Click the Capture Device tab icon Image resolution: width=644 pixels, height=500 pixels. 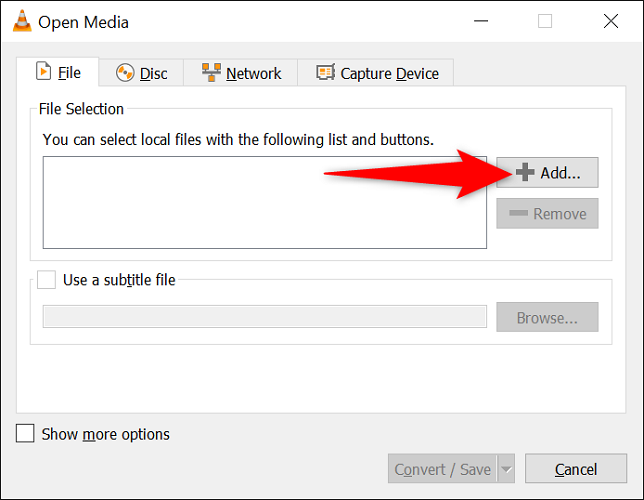point(325,73)
